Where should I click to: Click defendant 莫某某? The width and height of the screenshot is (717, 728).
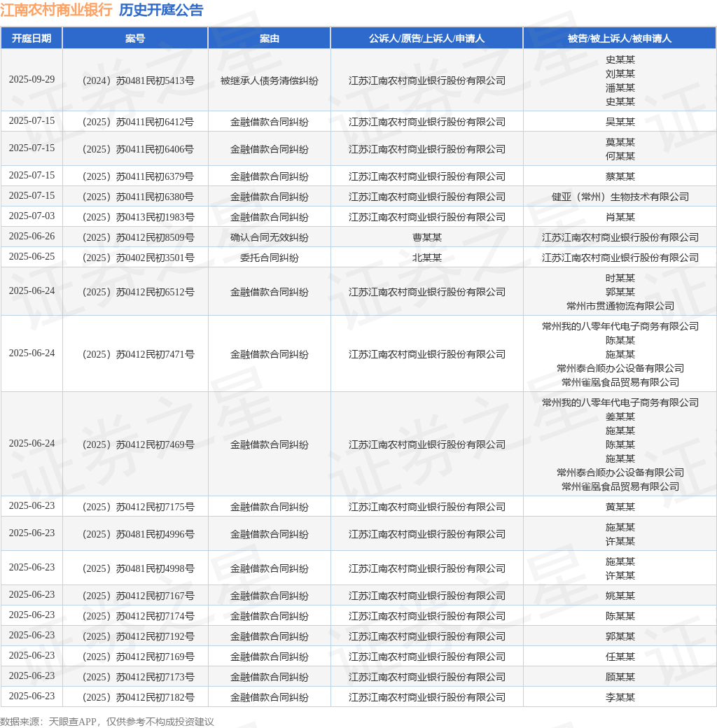[x=620, y=143]
